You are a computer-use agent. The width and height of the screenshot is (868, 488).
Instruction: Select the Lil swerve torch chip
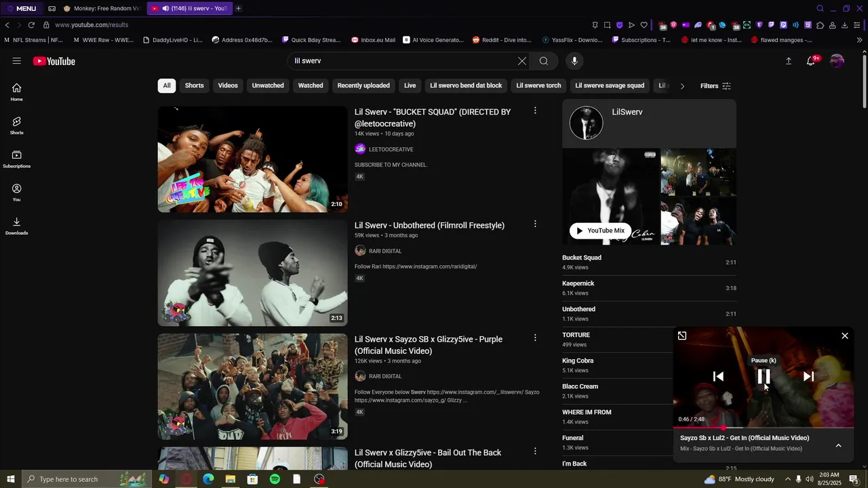pyautogui.click(x=538, y=85)
